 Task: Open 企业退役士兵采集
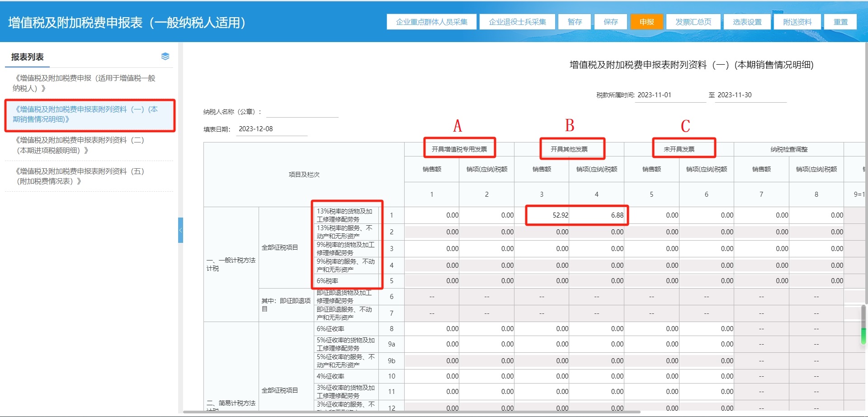pyautogui.click(x=517, y=22)
